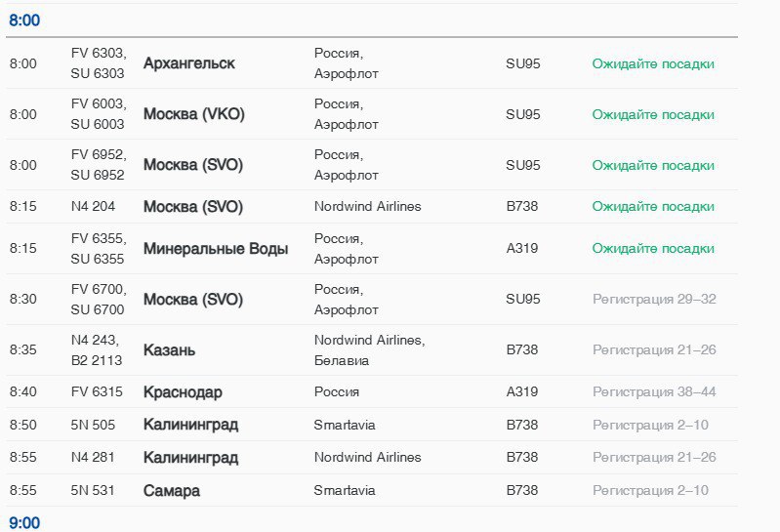Select the 8:55 Калининград flight by Nordwind Airlines

tap(190, 458)
